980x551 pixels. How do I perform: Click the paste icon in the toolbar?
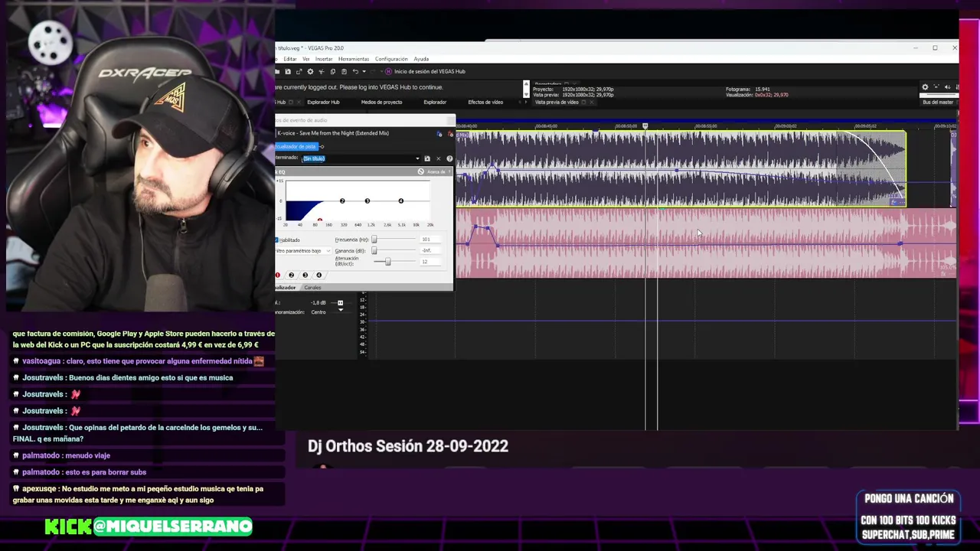(344, 71)
